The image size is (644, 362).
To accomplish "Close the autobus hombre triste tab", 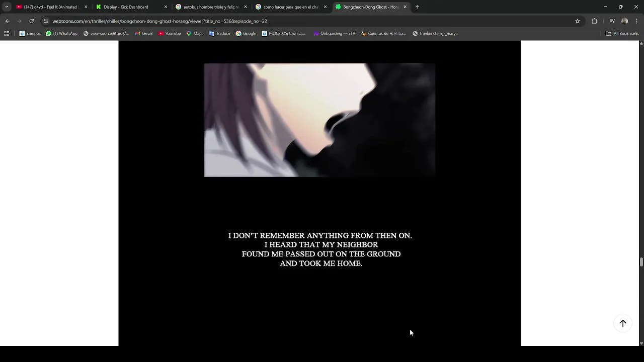I will tap(246, 7).
